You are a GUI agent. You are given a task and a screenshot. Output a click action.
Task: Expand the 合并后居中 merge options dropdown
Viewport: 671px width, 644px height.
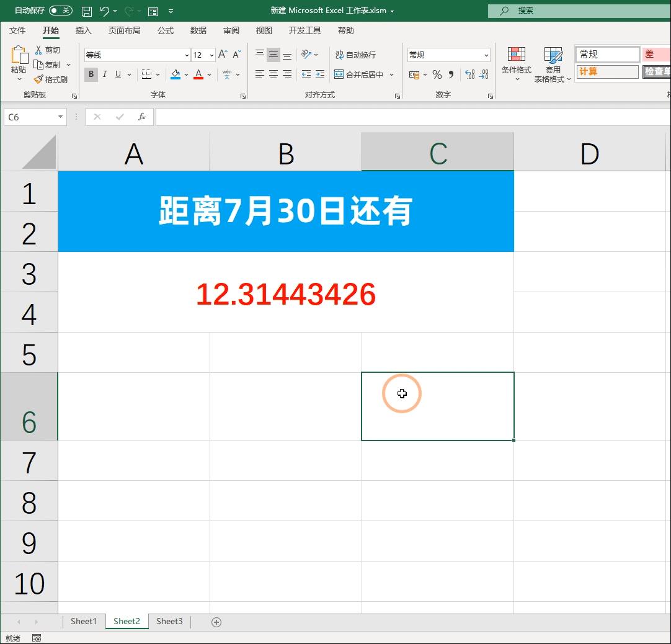391,74
